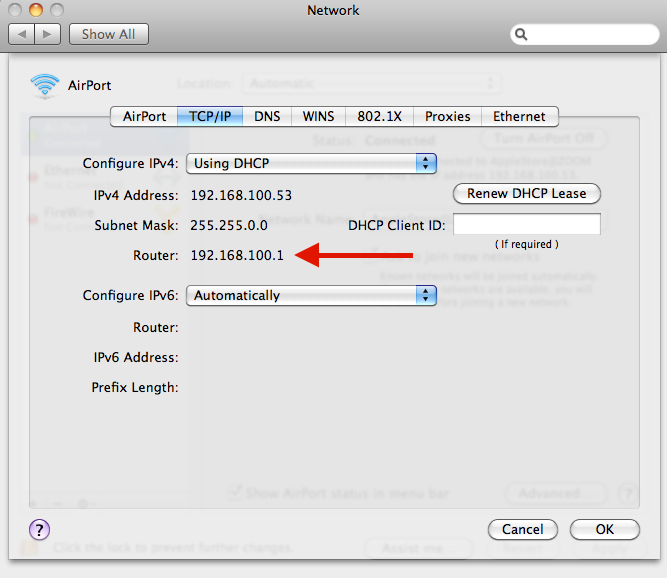The width and height of the screenshot is (667, 578).
Task: Click the IPv4 address 192.168.100.53
Action: [241, 195]
